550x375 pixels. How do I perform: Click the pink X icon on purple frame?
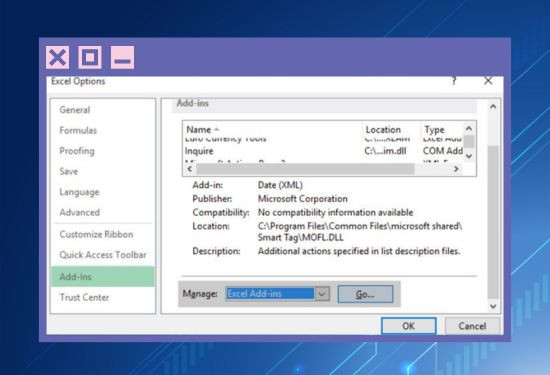(x=58, y=57)
